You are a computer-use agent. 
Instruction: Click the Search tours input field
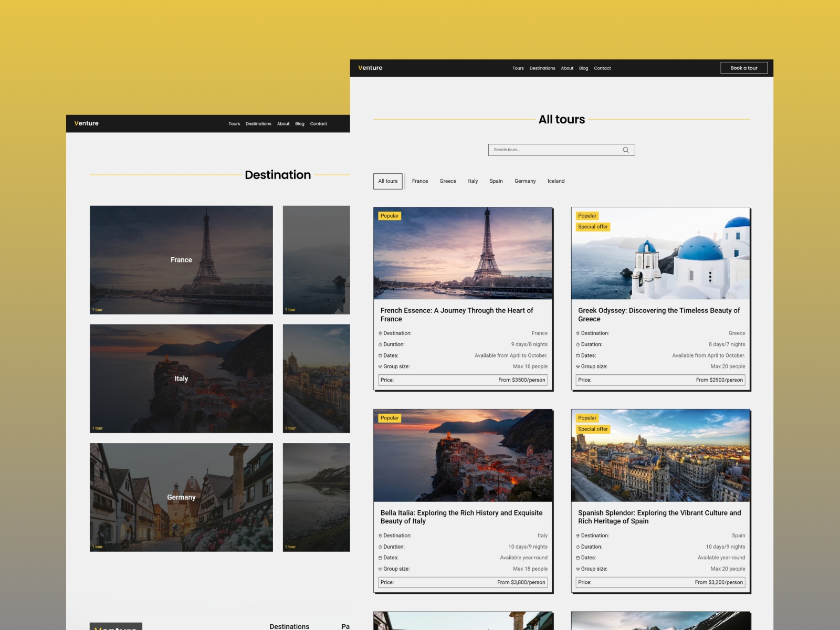(x=554, y=150)
